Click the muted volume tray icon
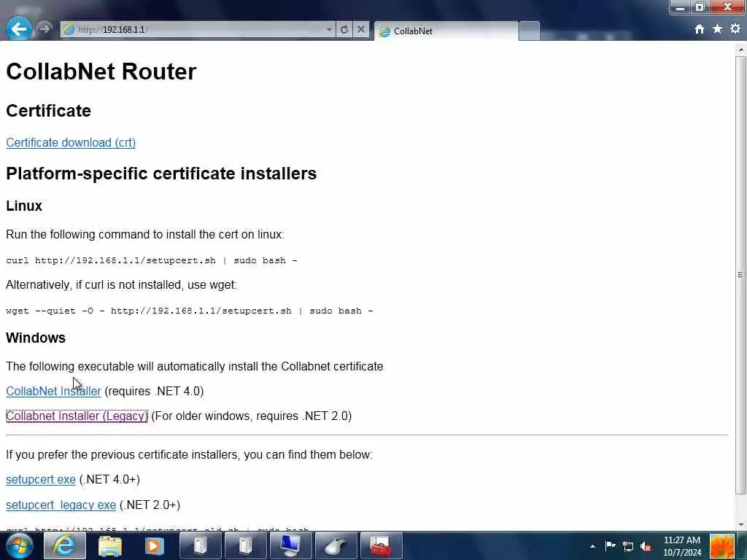 click(646, 547)
